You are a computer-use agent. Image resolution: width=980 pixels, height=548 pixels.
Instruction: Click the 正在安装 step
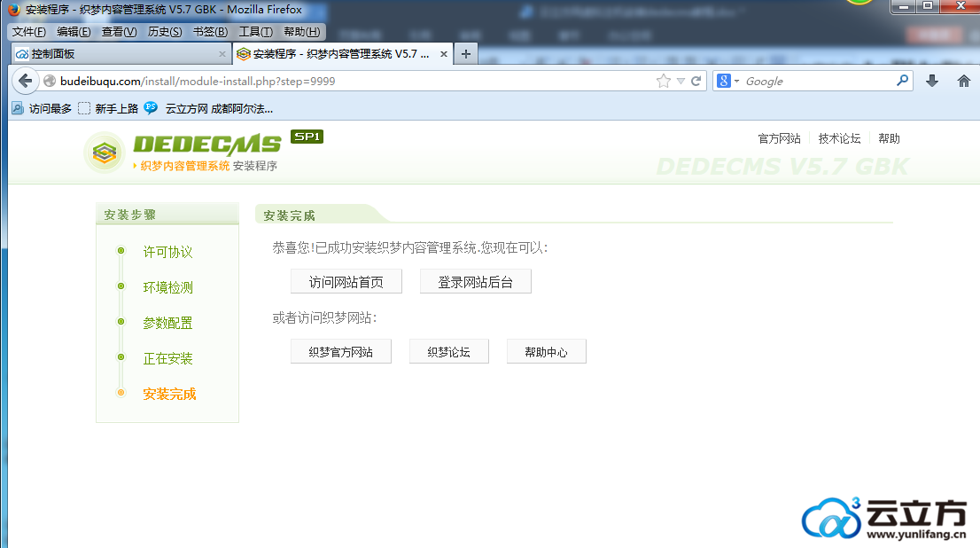pyautogui.click(x=167, y=358)
